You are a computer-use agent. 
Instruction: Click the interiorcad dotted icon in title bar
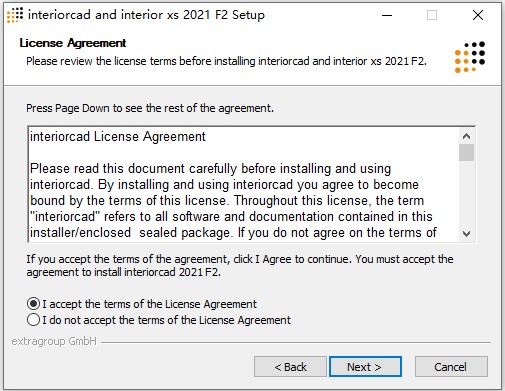[15, 15]
